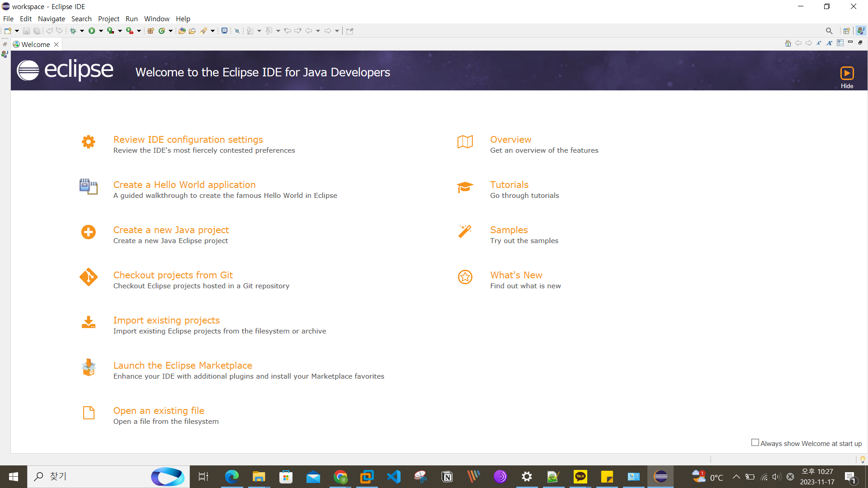
Task: Expand the New Java Class dropdown arrow
Action: point(170,31)
